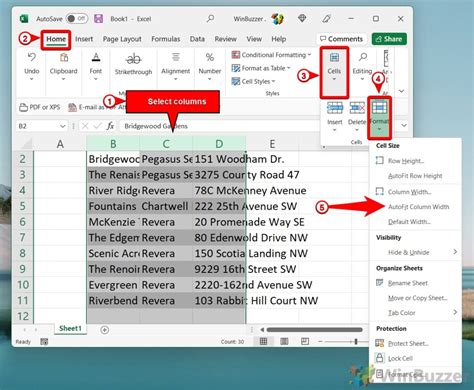Expand the Number group
Screen dimensions: 474x390
pos(210,79)
